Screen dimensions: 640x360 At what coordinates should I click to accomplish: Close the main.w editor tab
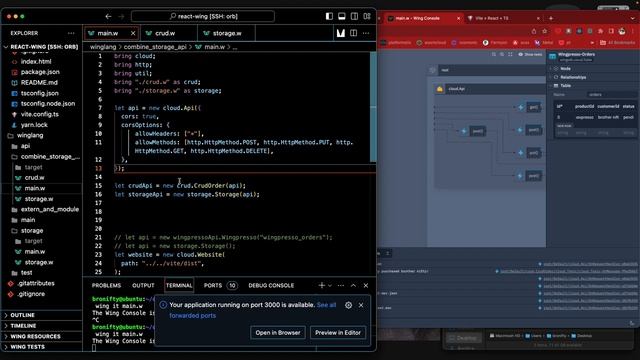133,33
